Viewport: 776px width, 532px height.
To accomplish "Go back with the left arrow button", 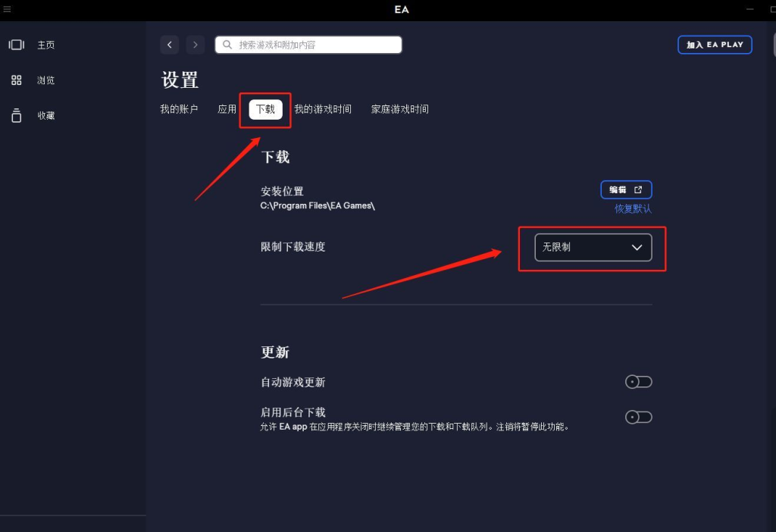I will [169, 45].
